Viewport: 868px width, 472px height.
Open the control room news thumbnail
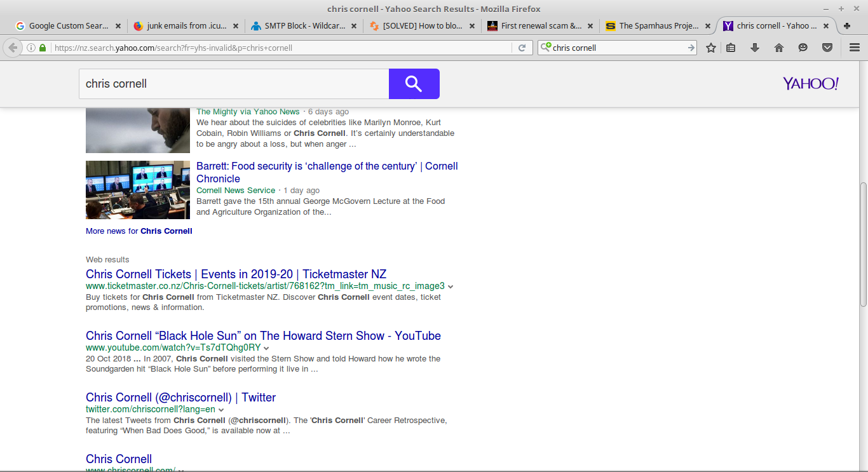coord(138,190)
